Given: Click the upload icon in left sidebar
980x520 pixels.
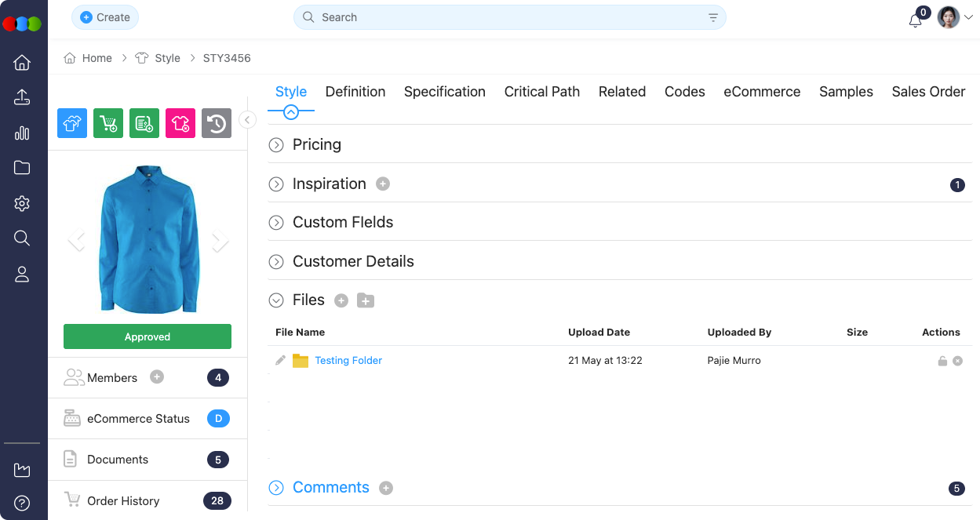Looking at the screenshot, I should point(22,97).
